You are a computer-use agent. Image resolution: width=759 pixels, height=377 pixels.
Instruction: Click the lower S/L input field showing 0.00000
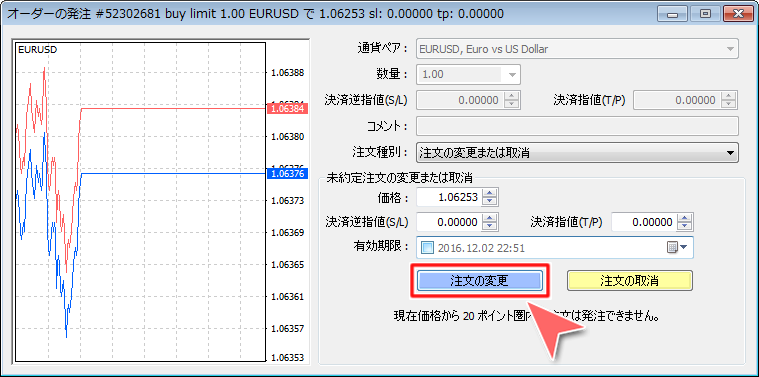click(449, 223)
